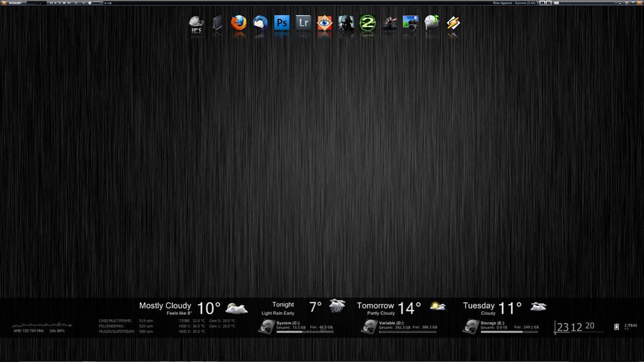Click the Tuesday 11° forecast temperature

[510, 307]
